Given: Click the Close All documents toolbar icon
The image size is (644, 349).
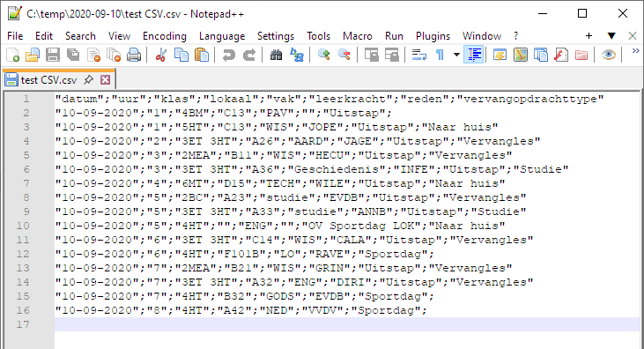Looking at the screenshot, I should tap(114, 55).
